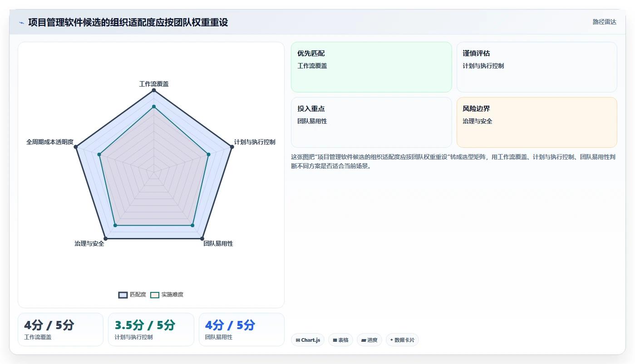Screen dimensions: 635x364
Task: Select the 匹配度 point on 工作流覆盖 axis
Action: point(154,90)
